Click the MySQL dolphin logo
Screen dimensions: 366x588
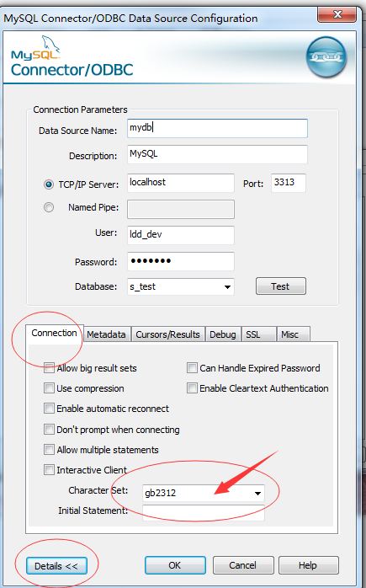tap(35, 48)
